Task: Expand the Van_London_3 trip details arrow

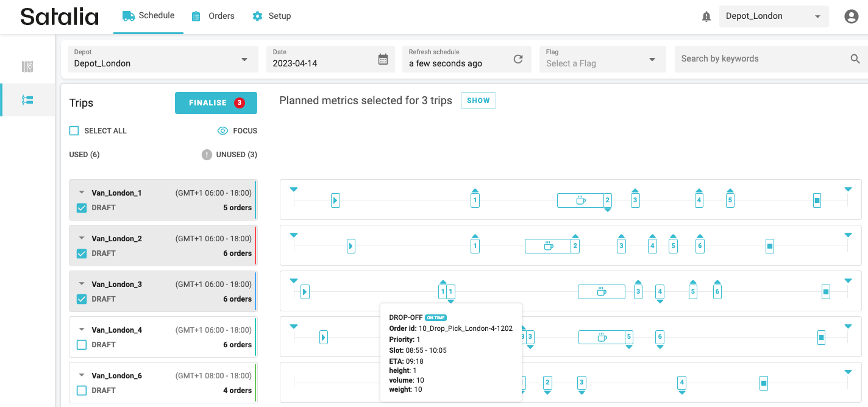Action: coord(82,284)
